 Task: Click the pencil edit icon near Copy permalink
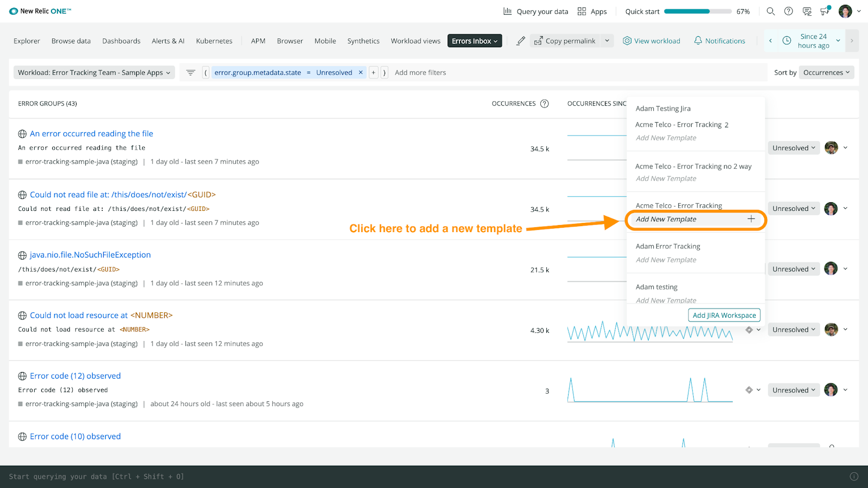pyautogui.click(x=520, y=40)
